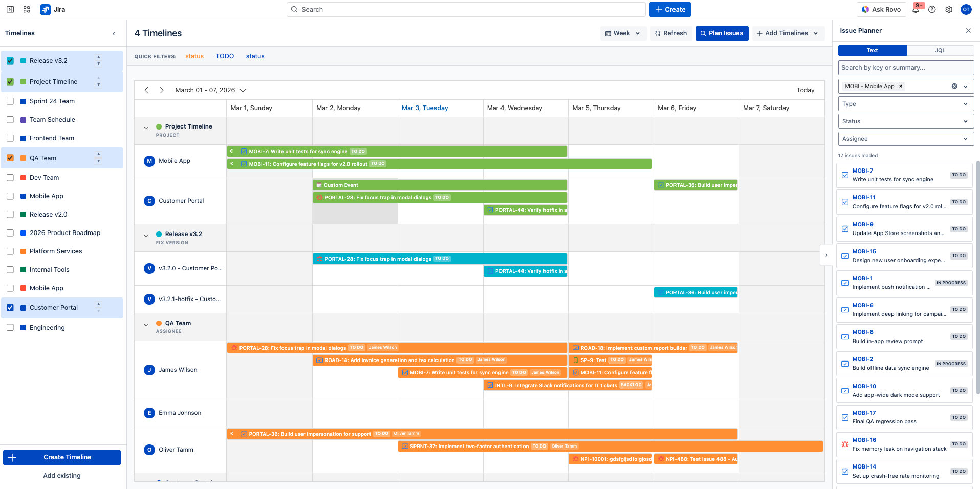Open the Week view dropdown
Screen dimensions: 980x489
[622, 33]
